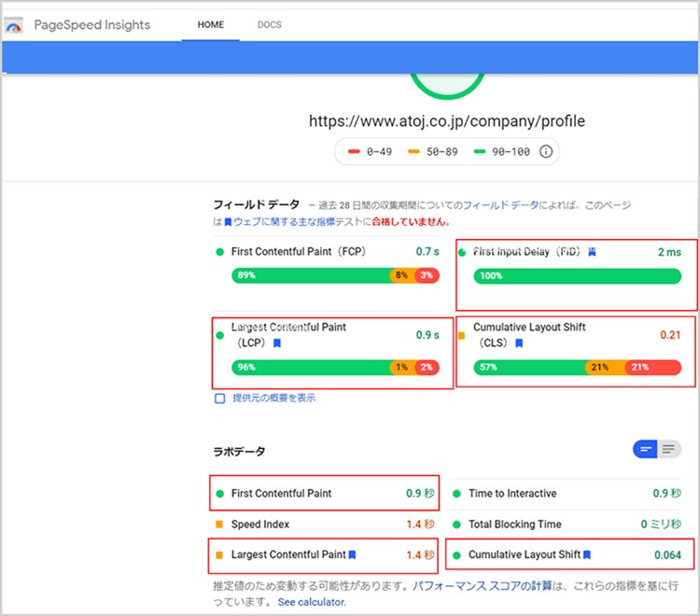Switch to the DOCS tab

click(269, 25)
